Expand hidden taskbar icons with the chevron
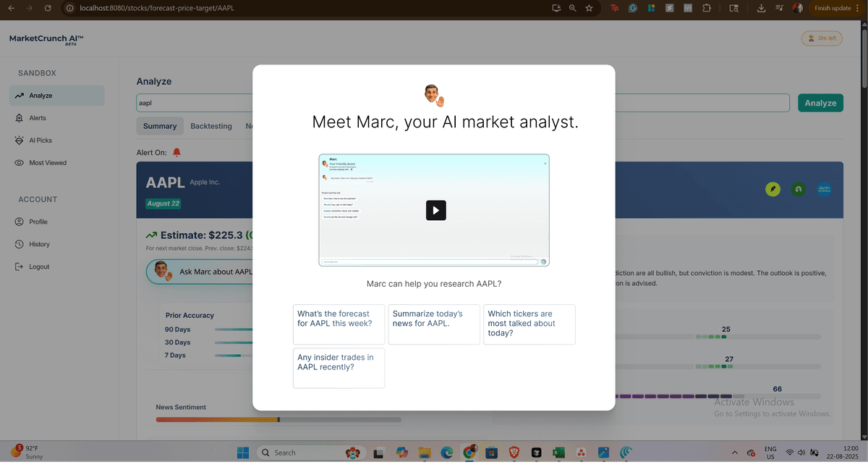868x475 pixels. tap(735, 452)
